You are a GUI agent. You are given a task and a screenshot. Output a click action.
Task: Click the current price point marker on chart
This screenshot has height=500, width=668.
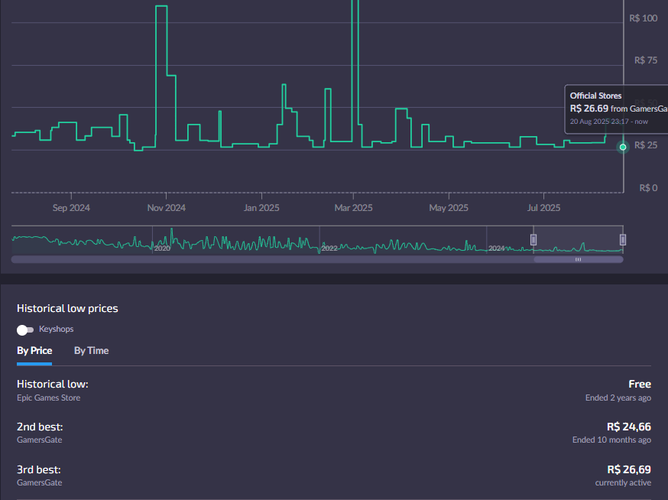623,147
